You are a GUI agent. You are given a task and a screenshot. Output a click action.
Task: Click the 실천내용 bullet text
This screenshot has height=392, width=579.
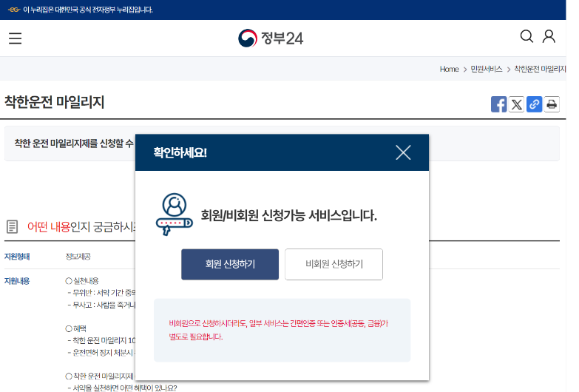[82, 281]
